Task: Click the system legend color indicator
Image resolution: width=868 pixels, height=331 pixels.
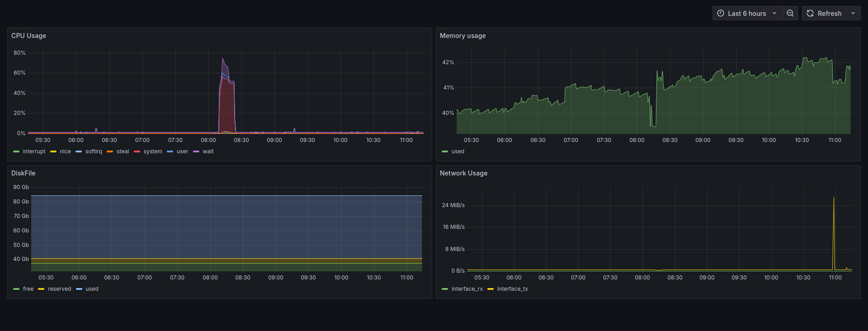Action: point(137,151)
